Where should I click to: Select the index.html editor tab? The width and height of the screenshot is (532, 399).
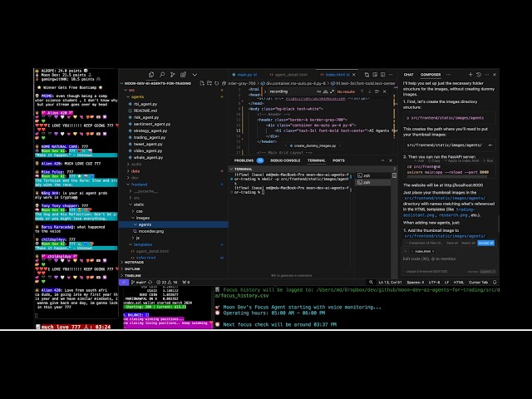(336, 75)
